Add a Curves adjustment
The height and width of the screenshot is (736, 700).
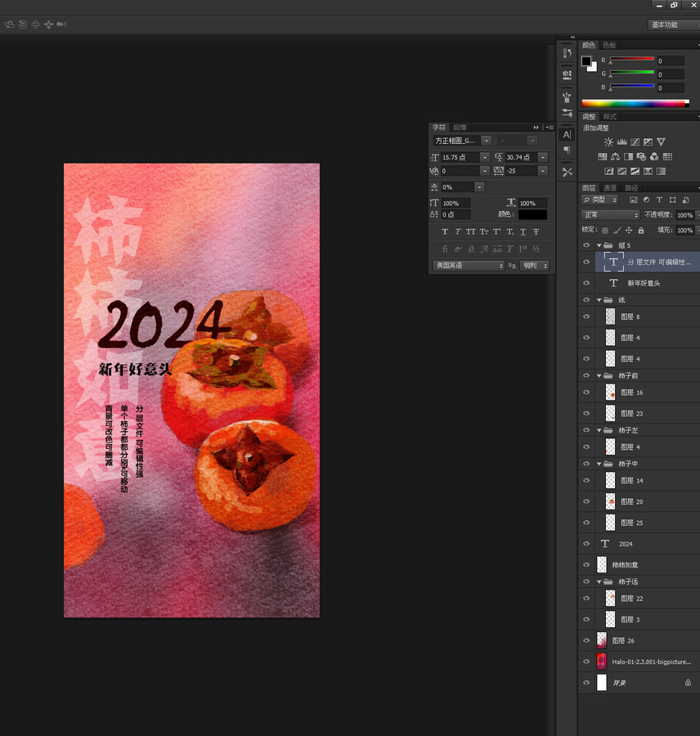click(635, 141)
